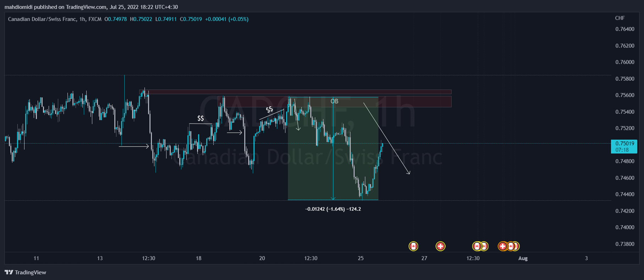This screenshot has height=280, width=644.
Task: Click the 0.75200 price axis label
Action: coord(625,128)
